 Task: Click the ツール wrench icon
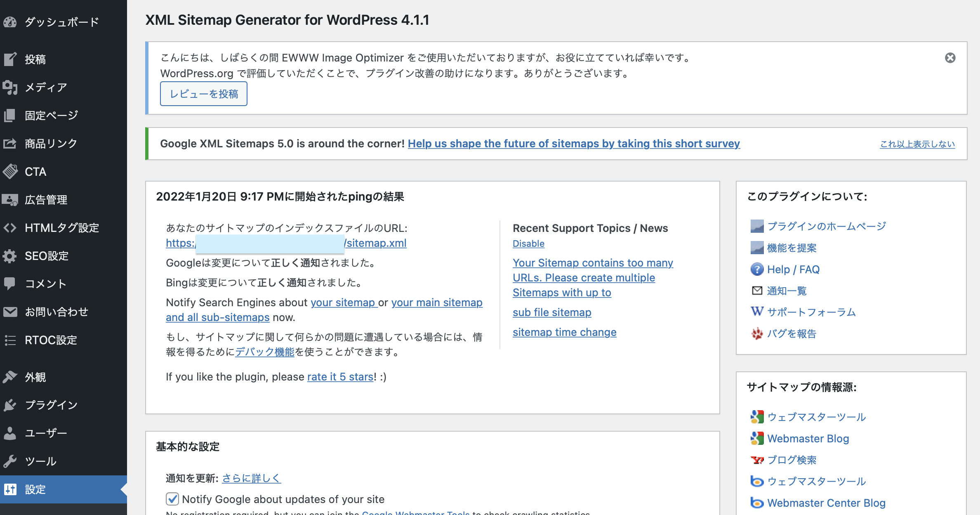[x=10, y=461]
